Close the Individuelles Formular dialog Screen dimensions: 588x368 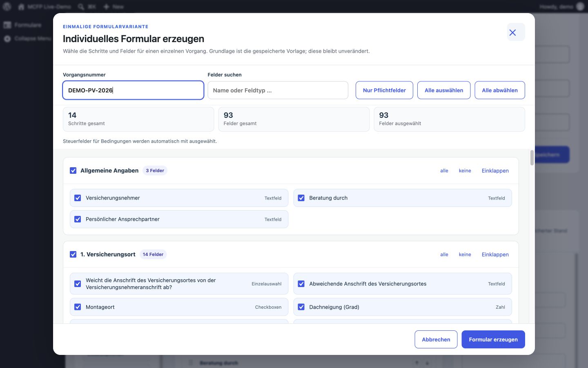pyautogui.click(x=516, y=32)
